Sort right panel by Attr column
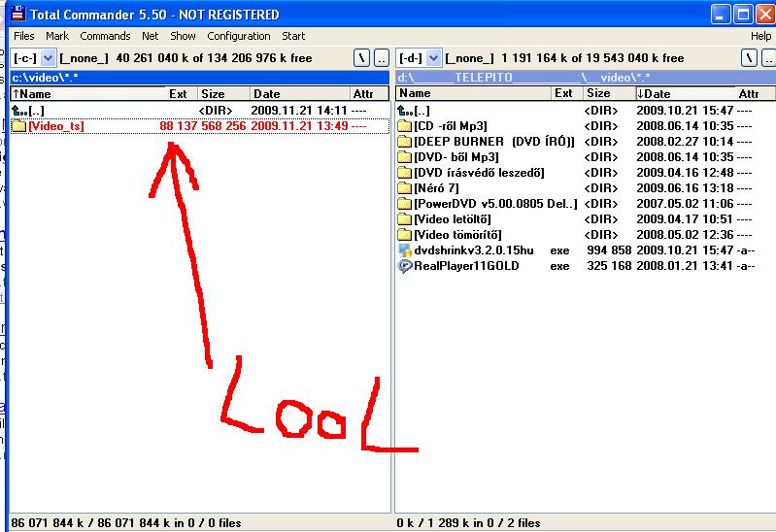This screenshot has width=776, height=532. pyautogui.click(x=756, y=93)
